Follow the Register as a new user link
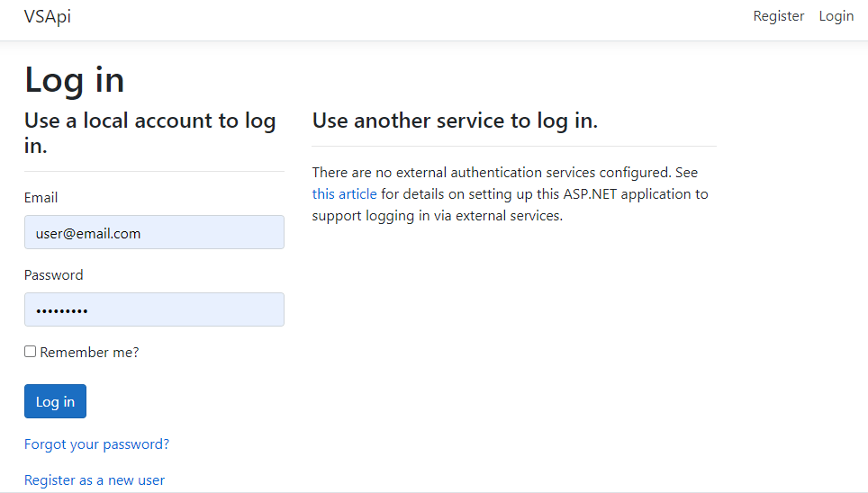This screenshot has width=868, height=493. click(95, 480)
